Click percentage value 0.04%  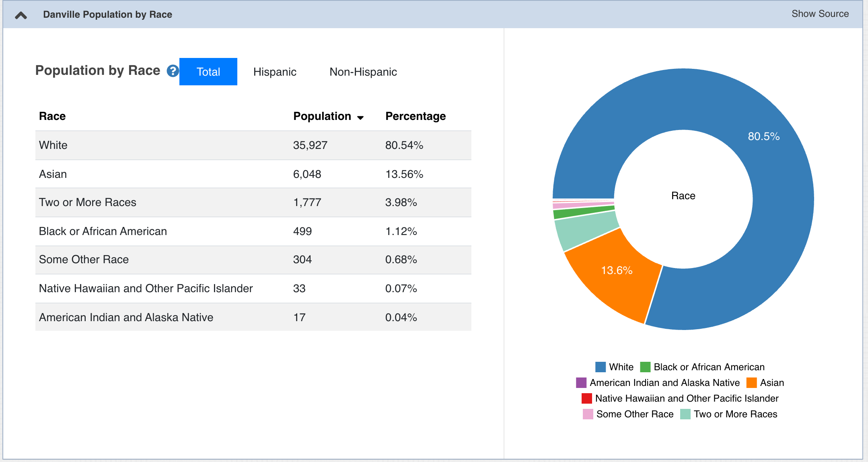[x=401, y=318]
